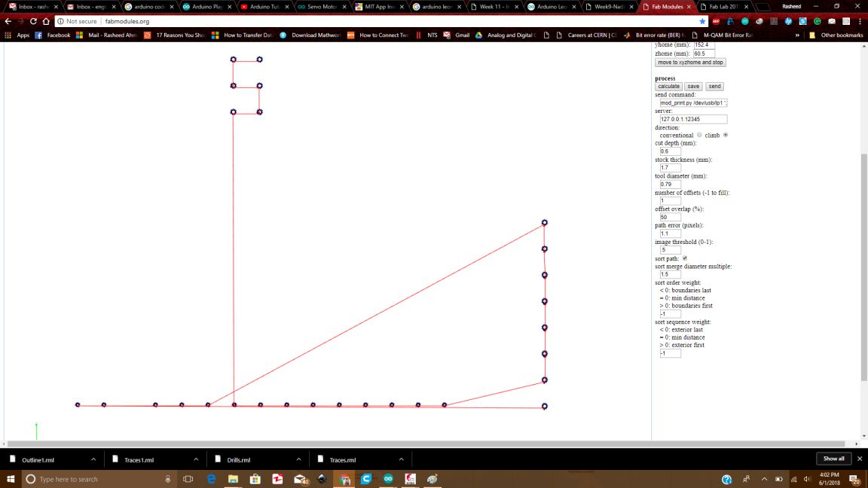This screenshot has width=868, height=488.
Task: Click the tool diameter field
Action: (670, 185)
